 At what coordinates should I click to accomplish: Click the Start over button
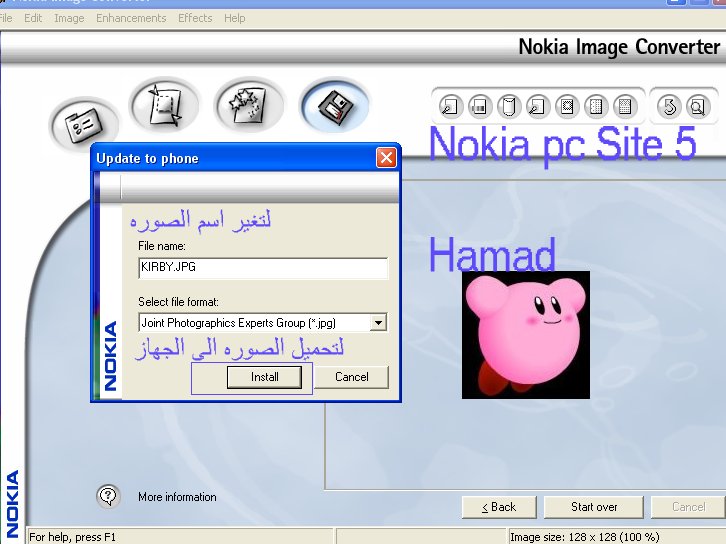tap(594, 507)
